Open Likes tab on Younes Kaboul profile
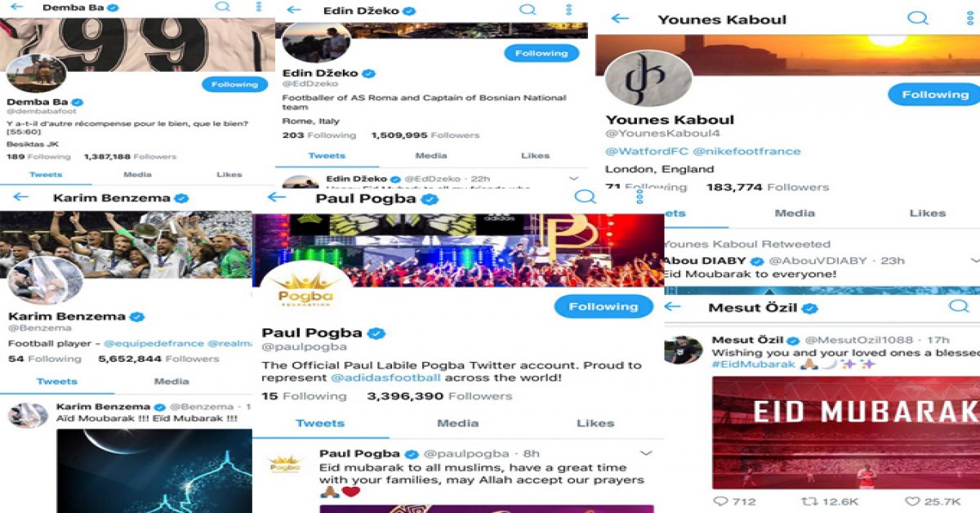980x513 pixels. [x=927, y=212]
